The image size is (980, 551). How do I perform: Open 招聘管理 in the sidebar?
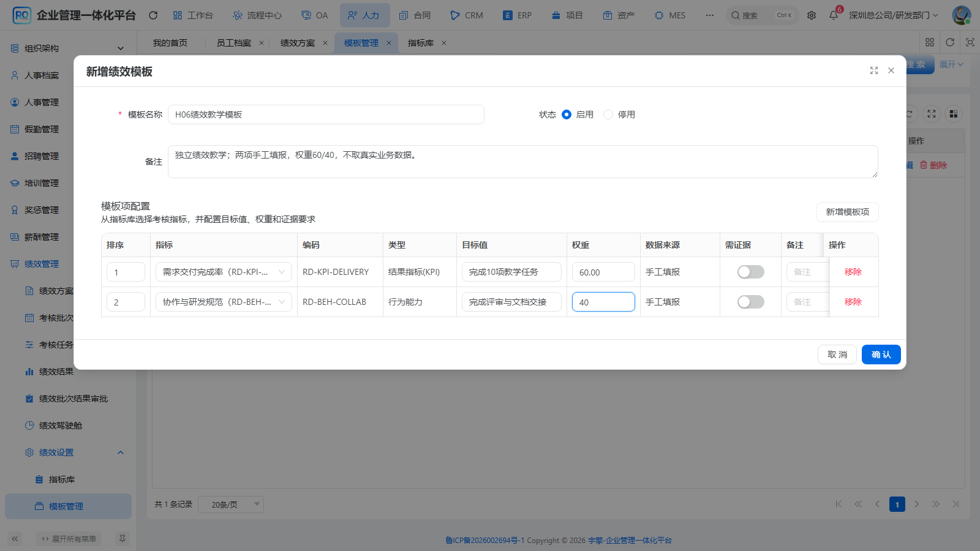[68, 156]
